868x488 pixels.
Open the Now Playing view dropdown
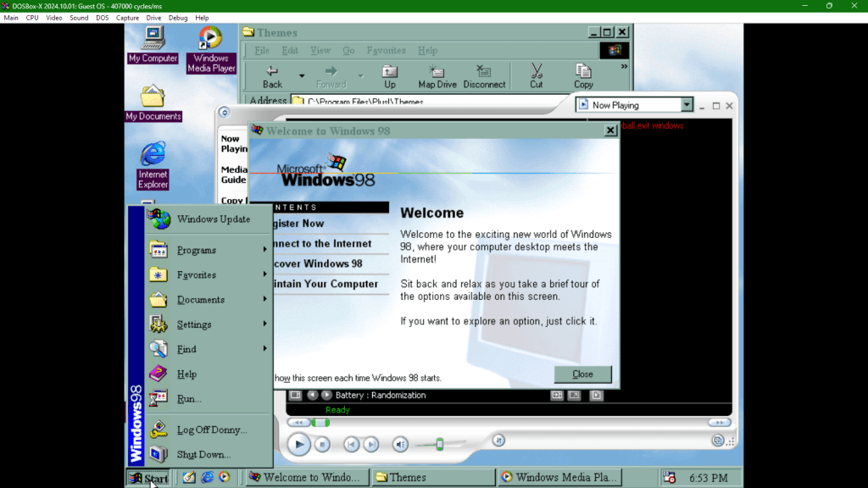pyautogui.click(x=686, y=104)
